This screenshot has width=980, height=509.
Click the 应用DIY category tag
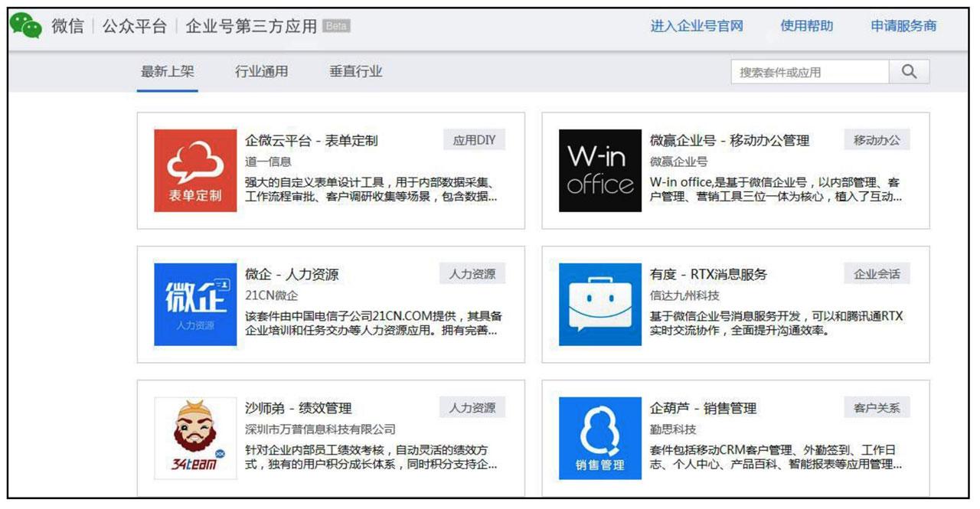tap(475, 140)
